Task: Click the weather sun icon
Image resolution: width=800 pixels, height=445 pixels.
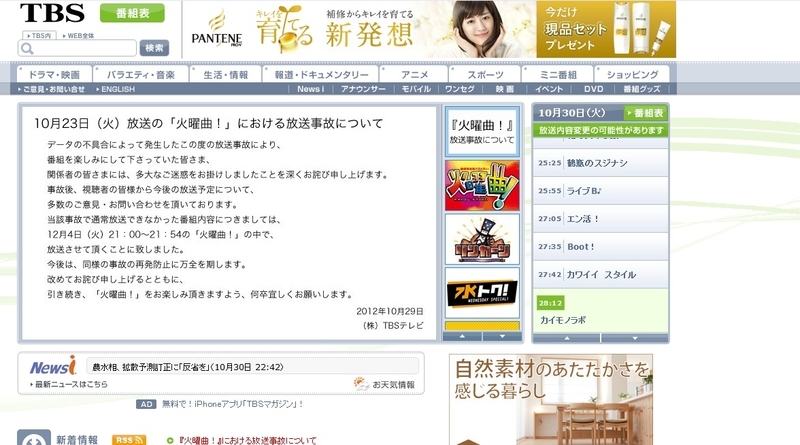Action: coord(361,384)
